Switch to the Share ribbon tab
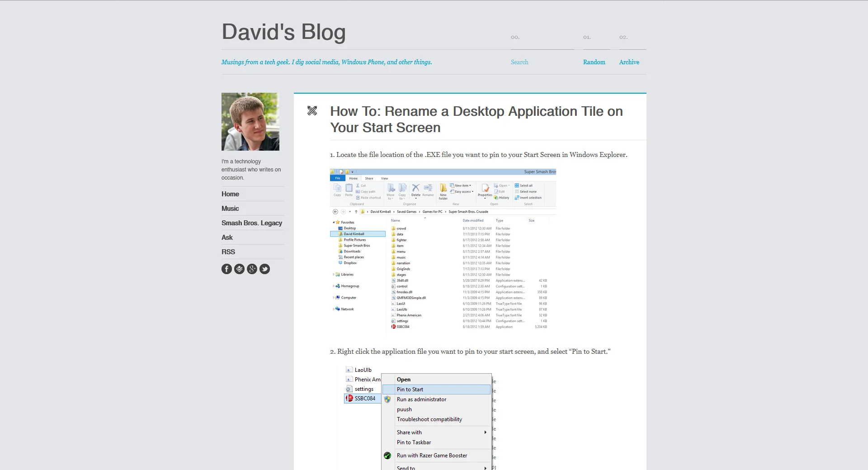Viewport: 868px width, 470px height. coord(368,178)
